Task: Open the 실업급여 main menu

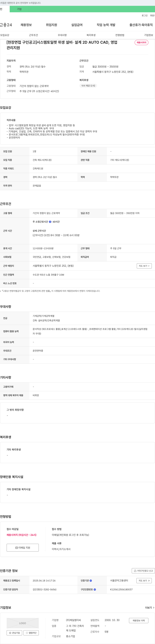Action: click(x=77, y=25)
